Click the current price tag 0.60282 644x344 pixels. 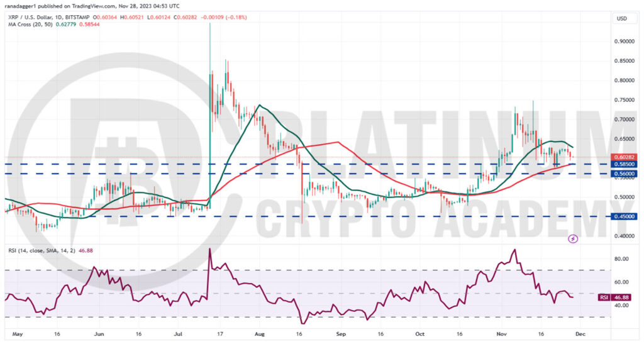click(x=625, y=157)
